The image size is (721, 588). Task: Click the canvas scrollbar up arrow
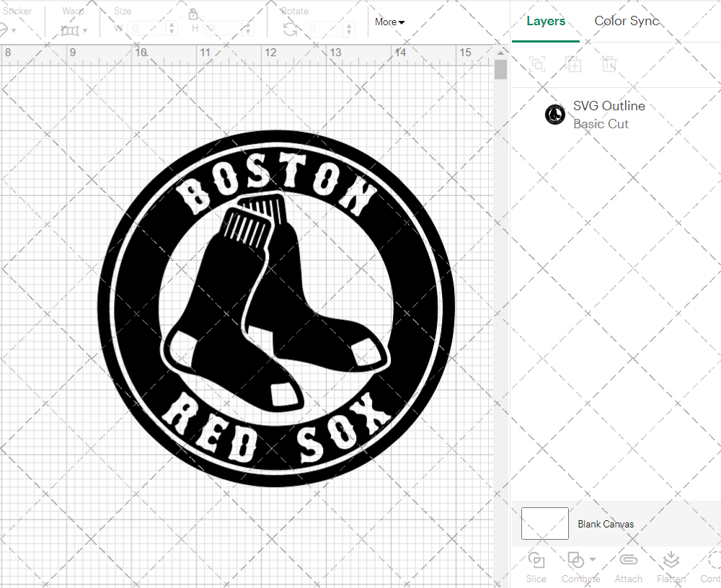501,53
